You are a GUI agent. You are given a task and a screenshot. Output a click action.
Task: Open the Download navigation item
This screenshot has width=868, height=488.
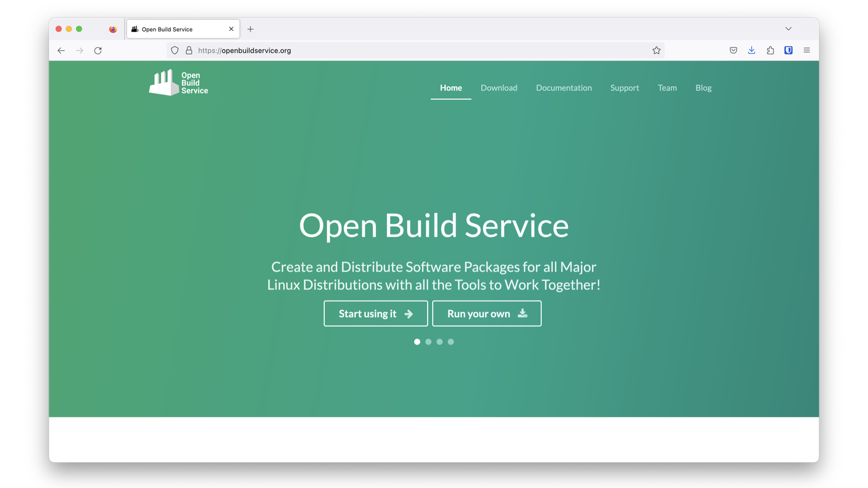pos(499,88)
